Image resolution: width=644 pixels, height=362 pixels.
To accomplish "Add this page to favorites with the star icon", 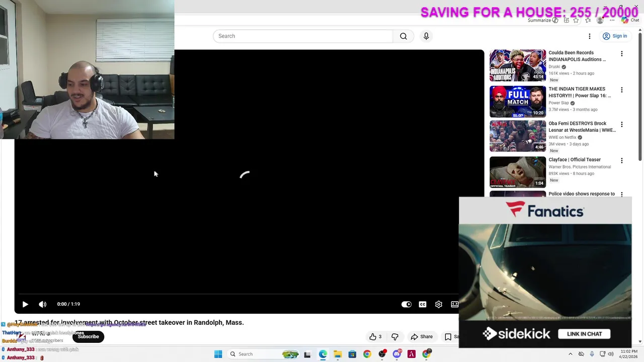I will [x=576, y=21].
